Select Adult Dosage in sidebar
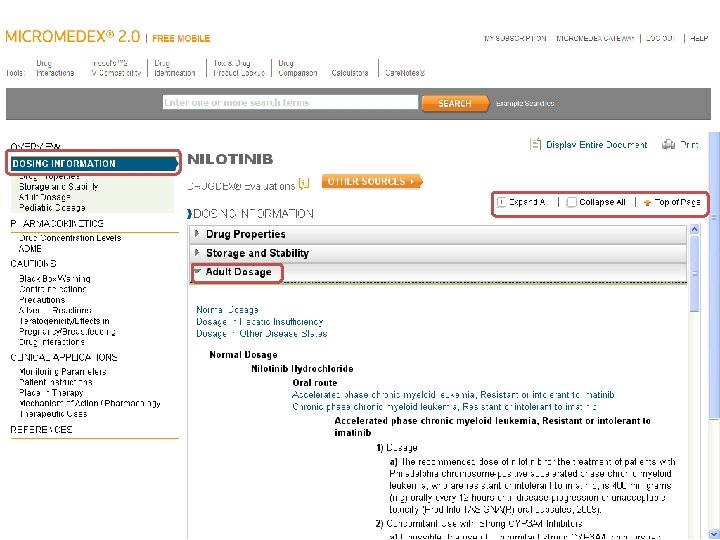This screenshot has width=720, height=540. click(x=45, y=197)
